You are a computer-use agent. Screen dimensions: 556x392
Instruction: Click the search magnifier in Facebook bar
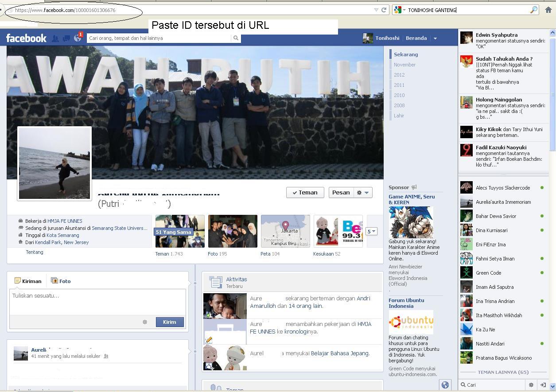tap(236, 38)
